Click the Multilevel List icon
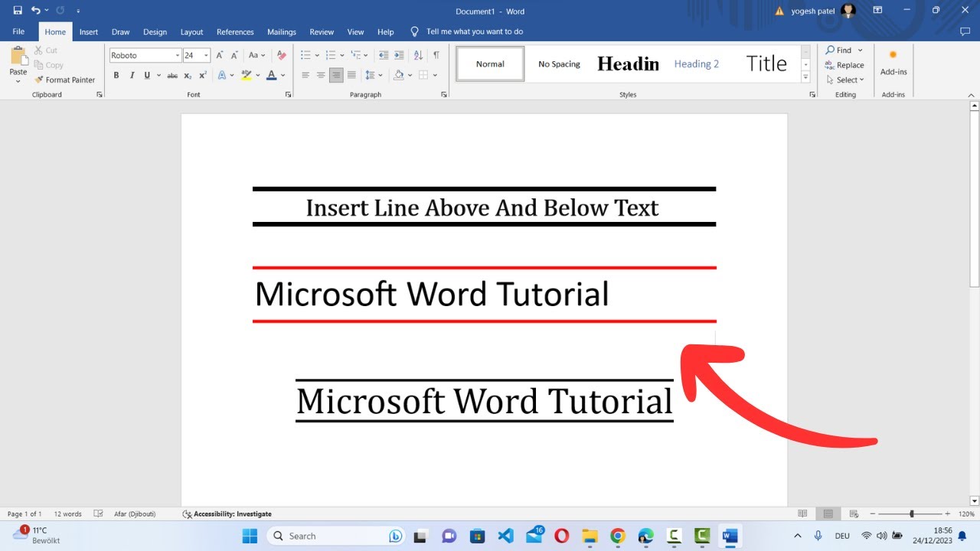The image size is (980, 551). tap(356, 55)
